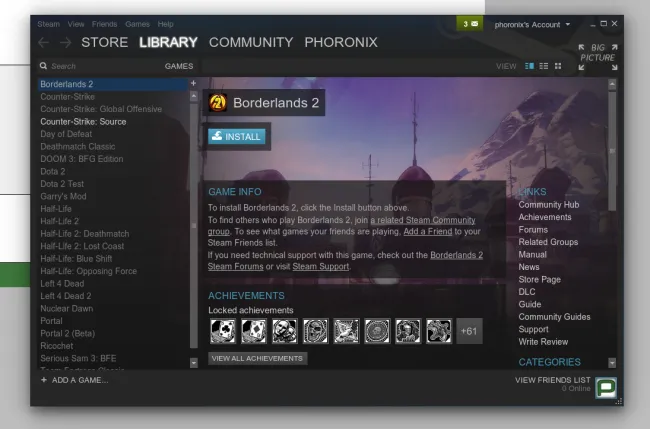Open Write Review link
650x429 pixels.
point(543,342)
